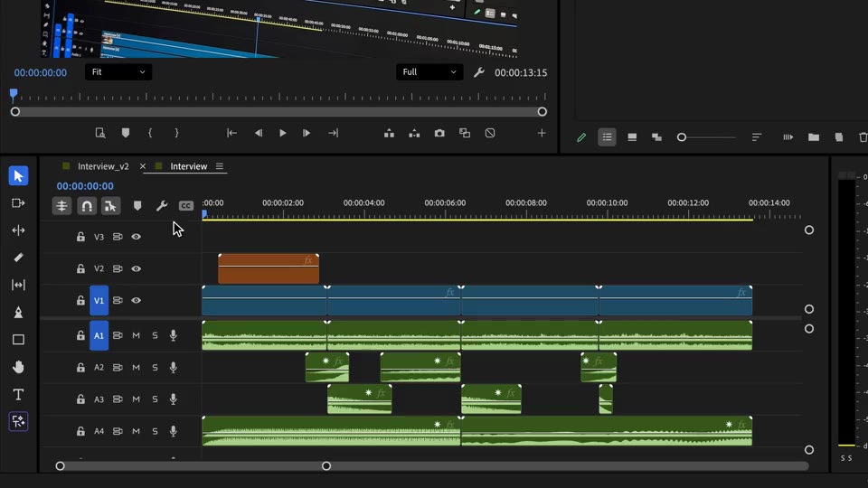Screen dimensions: 868x488
Task: Click the Extract button
Action: tap(414, 133)
